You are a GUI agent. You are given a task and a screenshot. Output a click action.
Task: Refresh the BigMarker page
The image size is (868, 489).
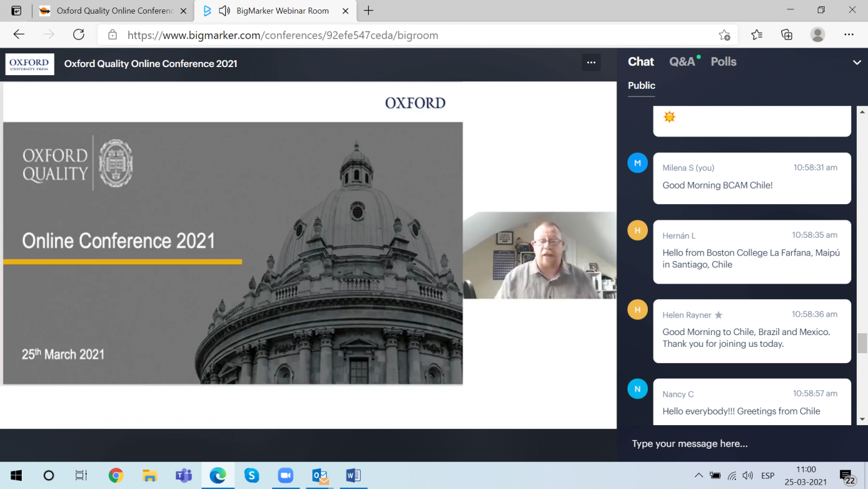click(x=79, y=35)
